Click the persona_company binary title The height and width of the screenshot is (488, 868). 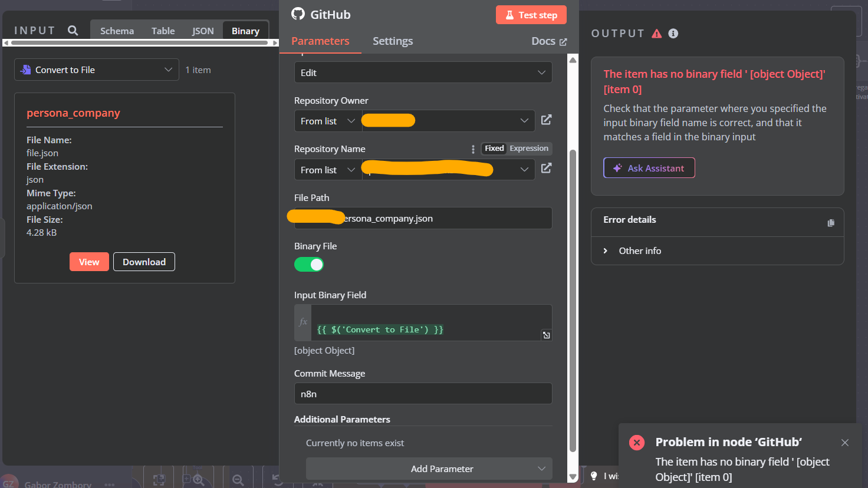tap(73, 113)
